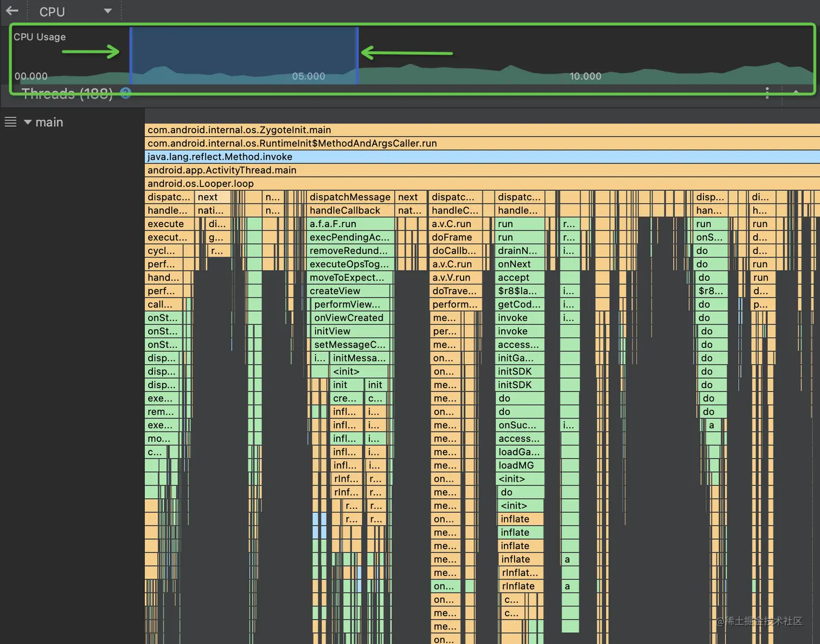
Task: Click inside the highlighted CPU Usage selection
Action: click(244, 55)
